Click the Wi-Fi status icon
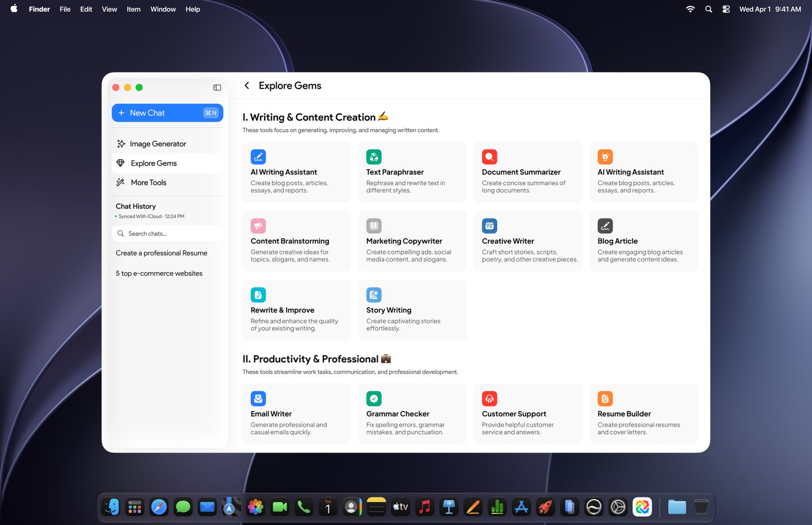This screenshot has height=525, width=812. click(x=690, y=9)
